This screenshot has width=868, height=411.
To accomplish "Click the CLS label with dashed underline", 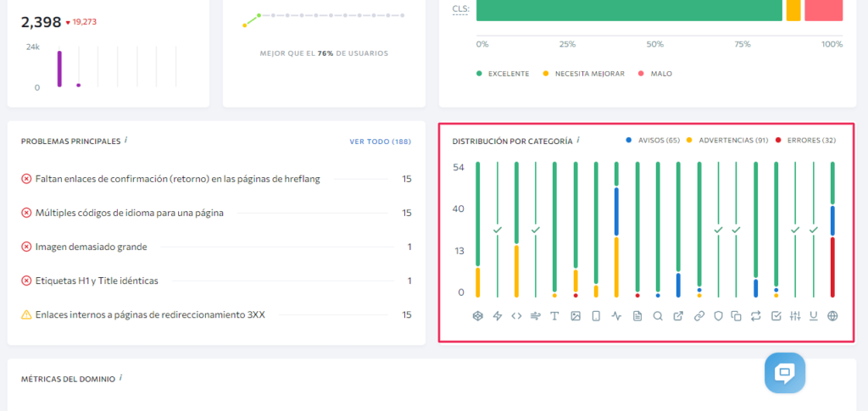I will coord(460,8).
